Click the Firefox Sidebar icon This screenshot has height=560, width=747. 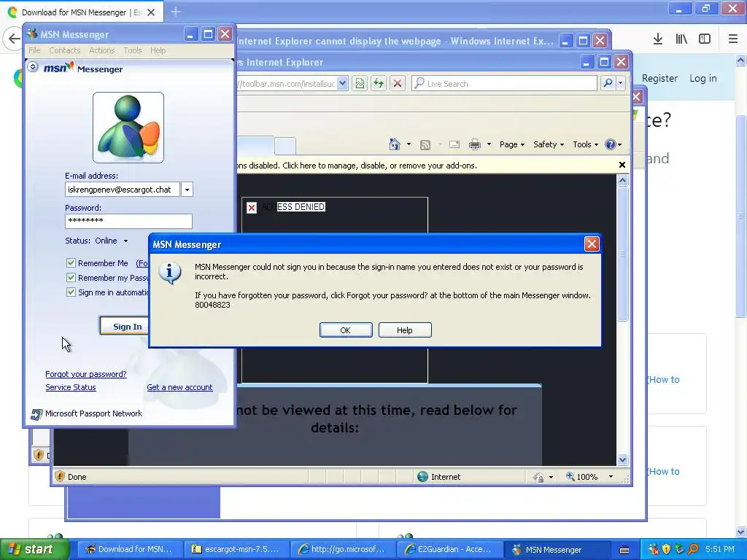[705, 39]
